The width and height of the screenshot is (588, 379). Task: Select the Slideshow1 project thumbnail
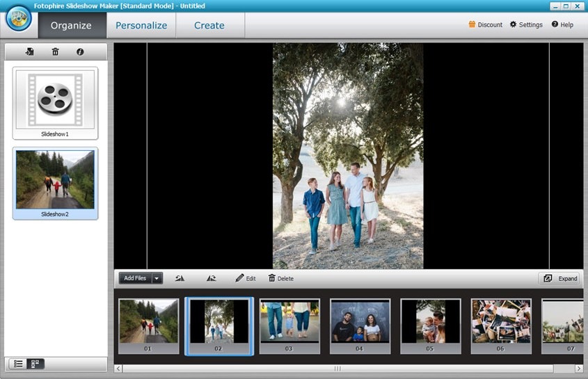(55, 103)
